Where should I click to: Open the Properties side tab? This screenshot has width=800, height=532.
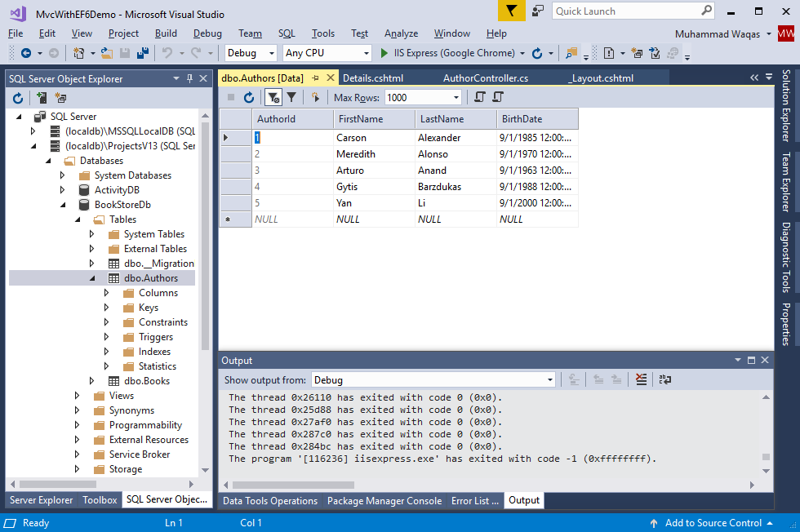coord(786,325)
